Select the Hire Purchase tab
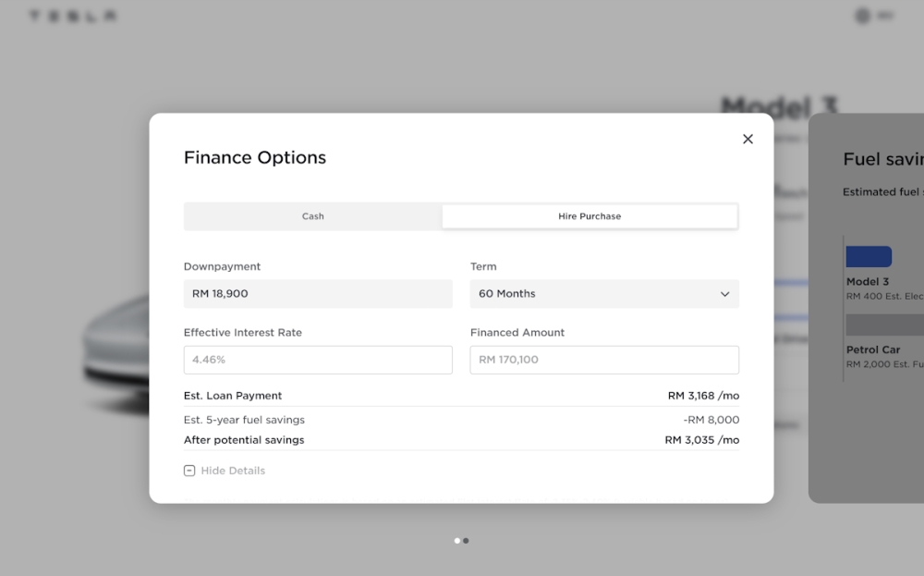Image resolution: width=924 pixels, height=576 pixels. (590, 216)
